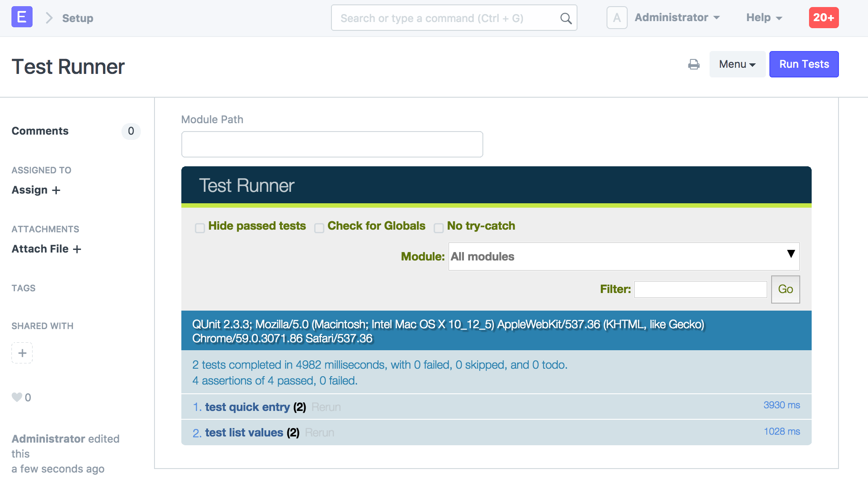Click the Assign plus icon
868x491 pixels.
[56, 190]
